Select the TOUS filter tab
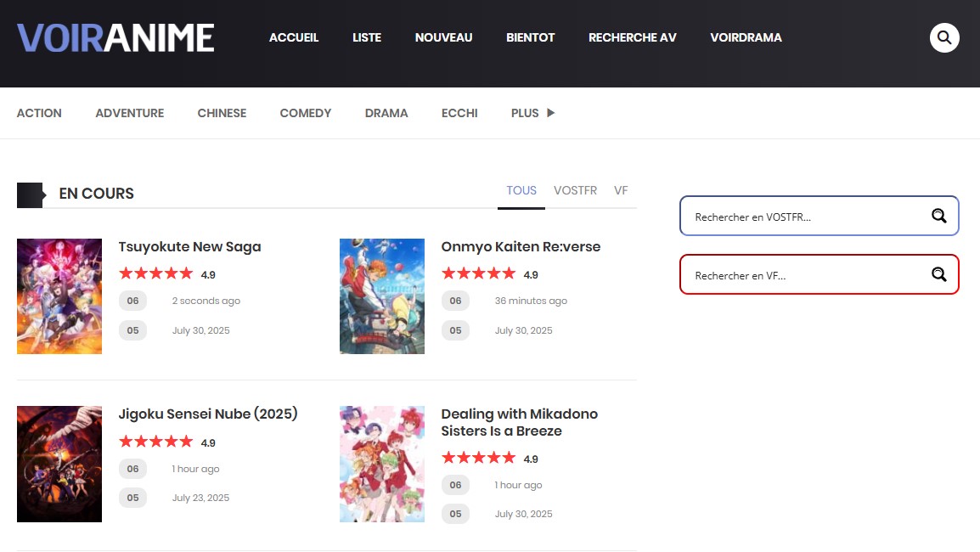 click(521, 190)
